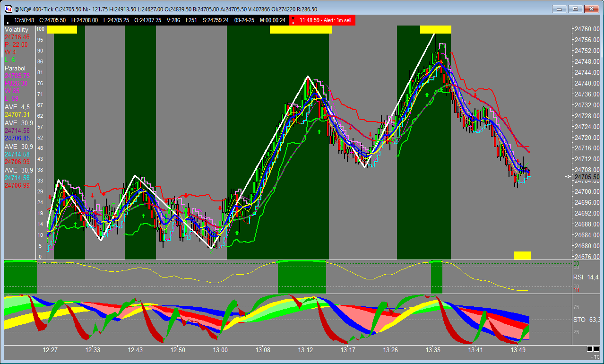Maximize the chart window
604x364 pixels.
pos(575,9)
